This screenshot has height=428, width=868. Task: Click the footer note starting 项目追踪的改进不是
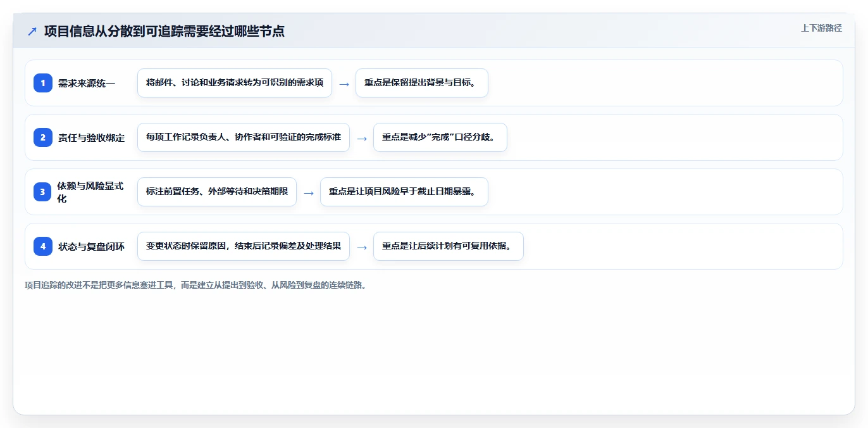click(195, 285)
